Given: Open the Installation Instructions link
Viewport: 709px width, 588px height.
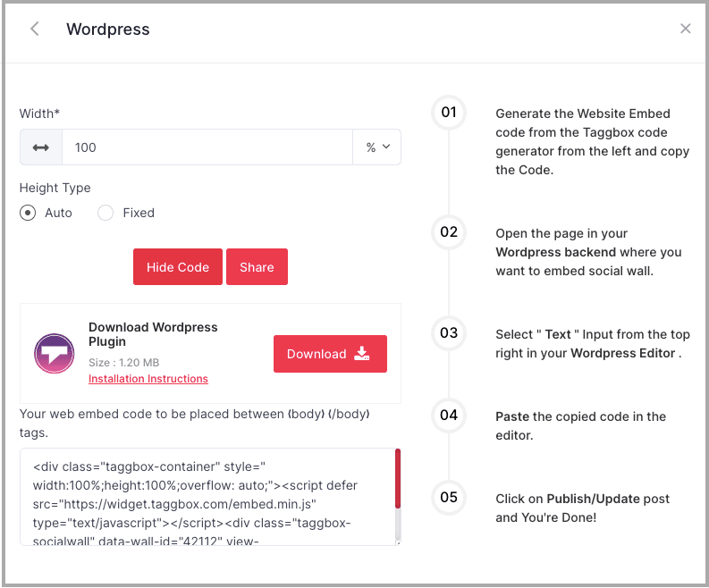Looking at the screenshot, I should tap(148, 379).
